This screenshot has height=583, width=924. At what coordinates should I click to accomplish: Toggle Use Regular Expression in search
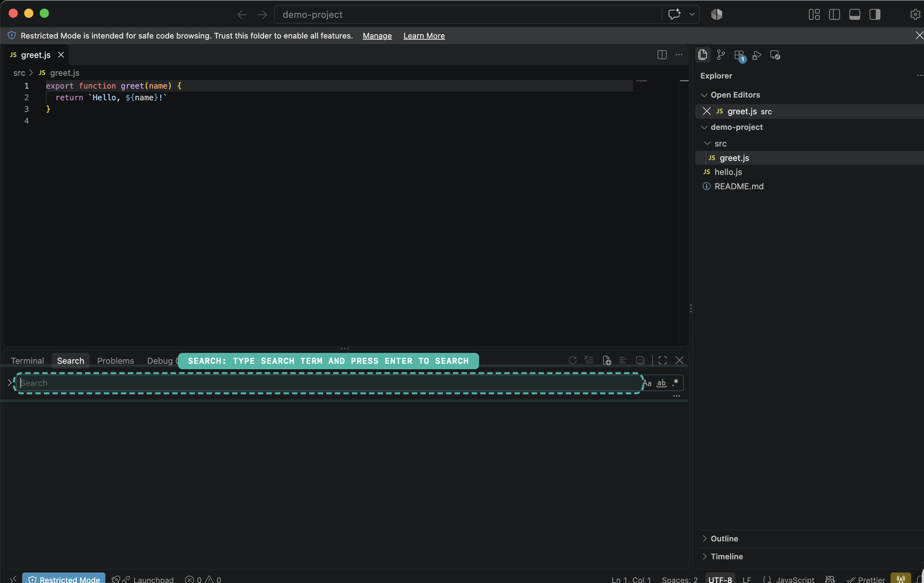(675, 382)
